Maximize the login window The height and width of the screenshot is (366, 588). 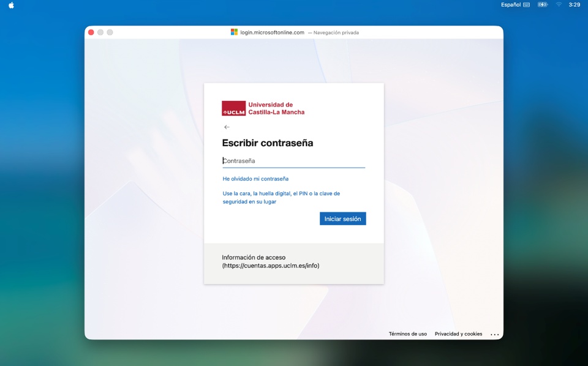[x=110, y=32]
